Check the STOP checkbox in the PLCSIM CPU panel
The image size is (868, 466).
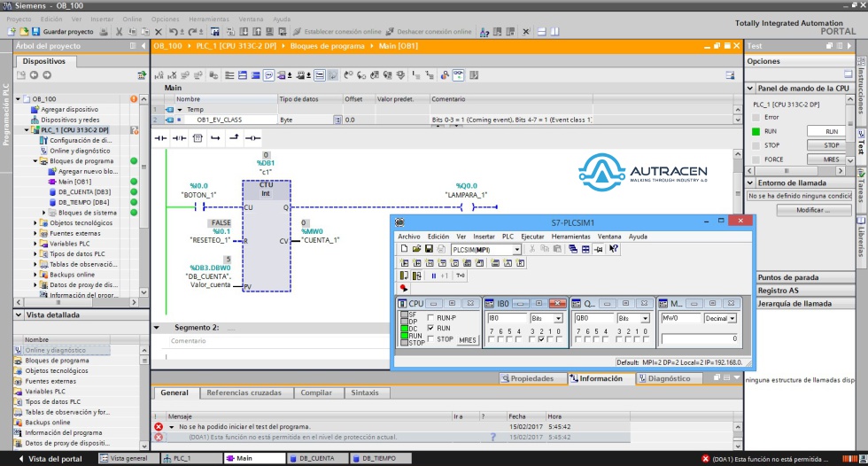(430, 338)
